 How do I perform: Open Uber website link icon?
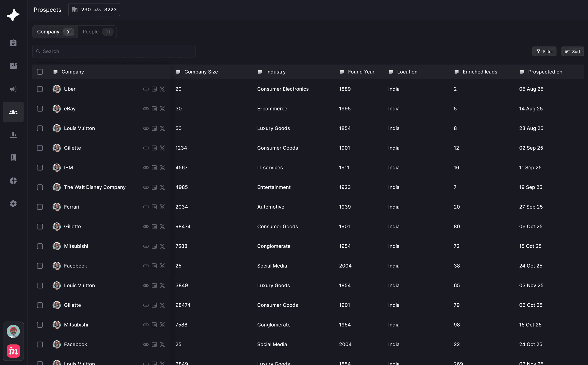[x=146, y=89]
